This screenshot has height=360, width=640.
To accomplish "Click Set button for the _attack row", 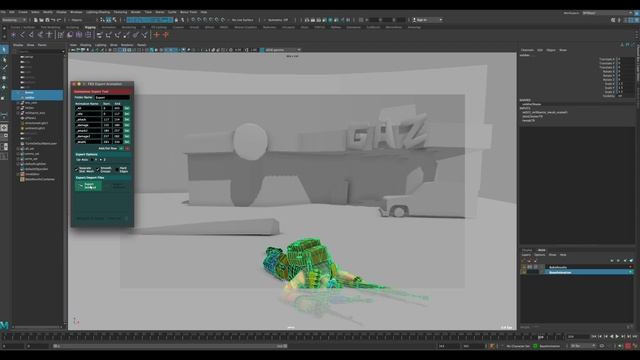I will point(127,120).
